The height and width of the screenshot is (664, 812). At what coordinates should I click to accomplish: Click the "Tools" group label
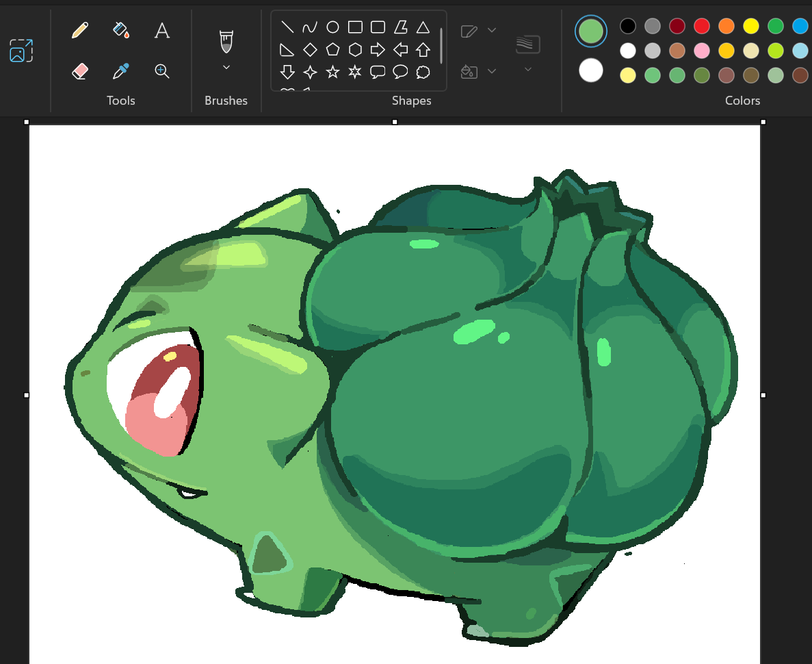[x=120, y=101]
